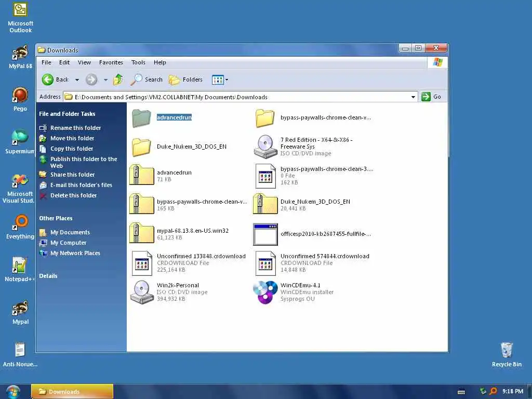
Task: Click the orange magnifier tray icon
Action: coord(493,391)
